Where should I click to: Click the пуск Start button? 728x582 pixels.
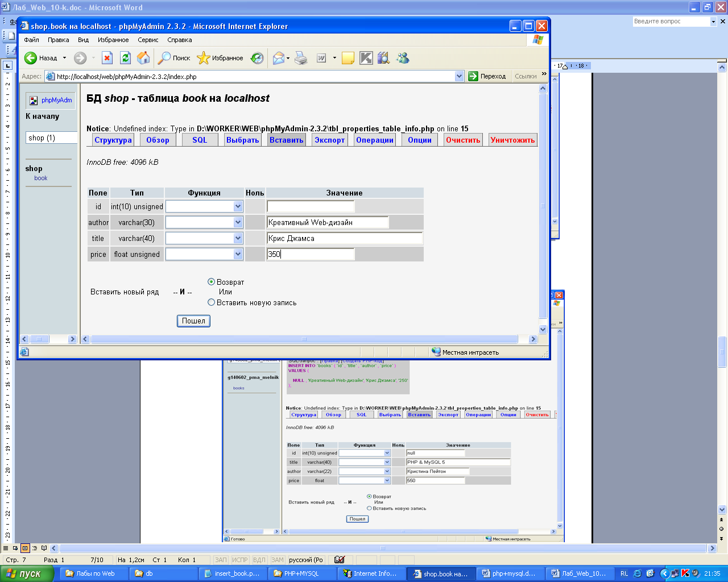pyautogui.click(x=27, y=573)
